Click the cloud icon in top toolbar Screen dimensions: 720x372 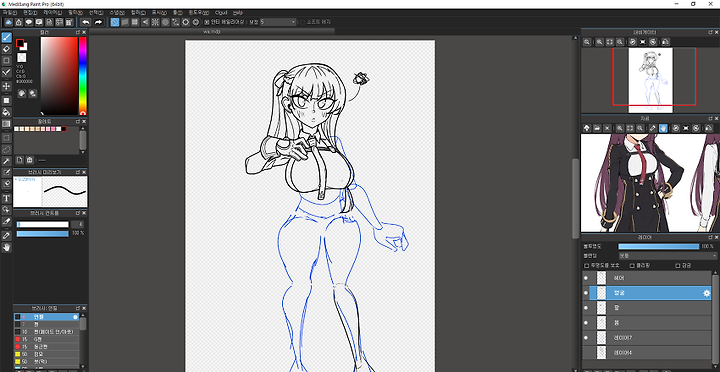pos(8,22)
